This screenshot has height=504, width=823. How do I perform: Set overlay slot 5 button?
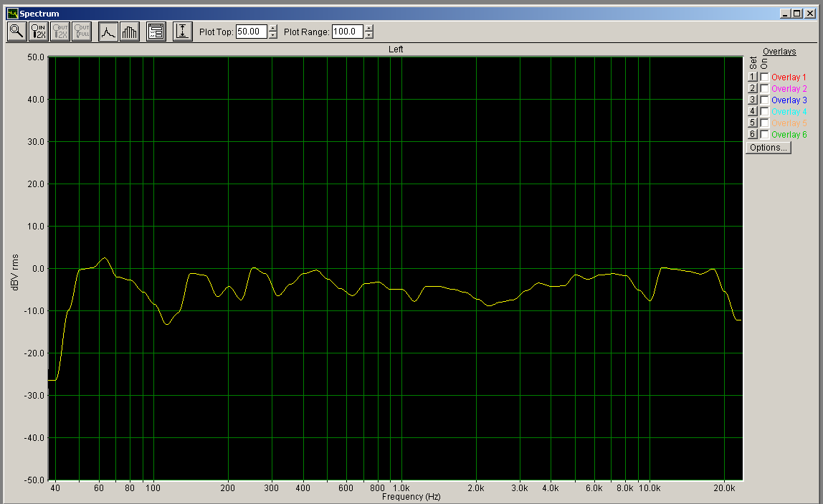click(752, 123)
